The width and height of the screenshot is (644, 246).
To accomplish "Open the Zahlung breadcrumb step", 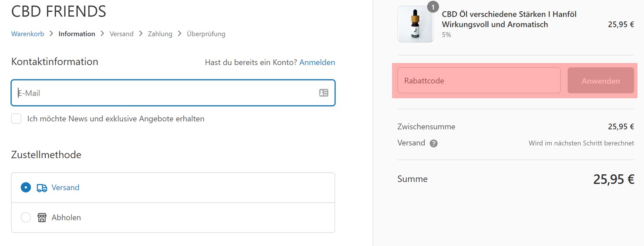I will click(160, 34).
